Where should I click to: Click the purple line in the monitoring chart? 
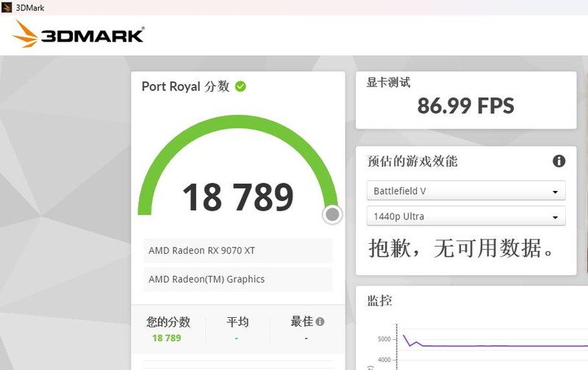click(x=495, y=346)
